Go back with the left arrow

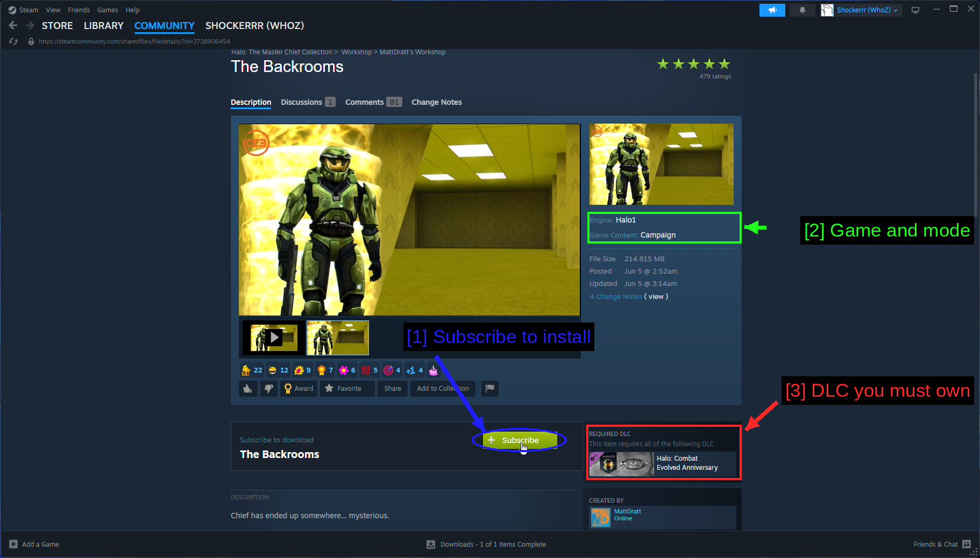tap(13, 25)
